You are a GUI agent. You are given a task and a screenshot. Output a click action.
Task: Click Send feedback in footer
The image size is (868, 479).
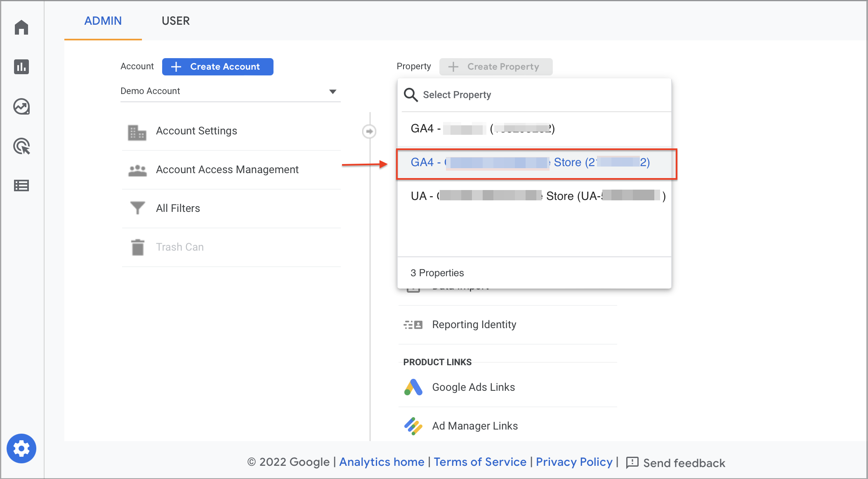tap(684, 463)
